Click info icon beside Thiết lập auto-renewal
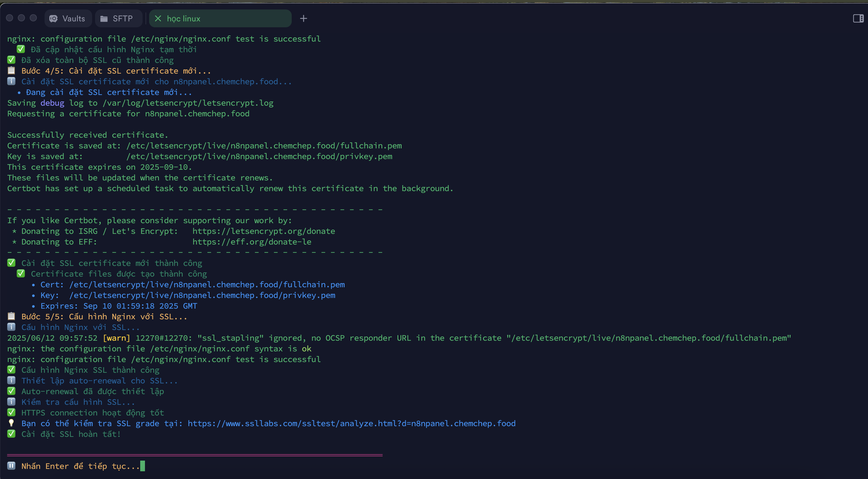The image size is (868, 479). [x=12, y=380]
